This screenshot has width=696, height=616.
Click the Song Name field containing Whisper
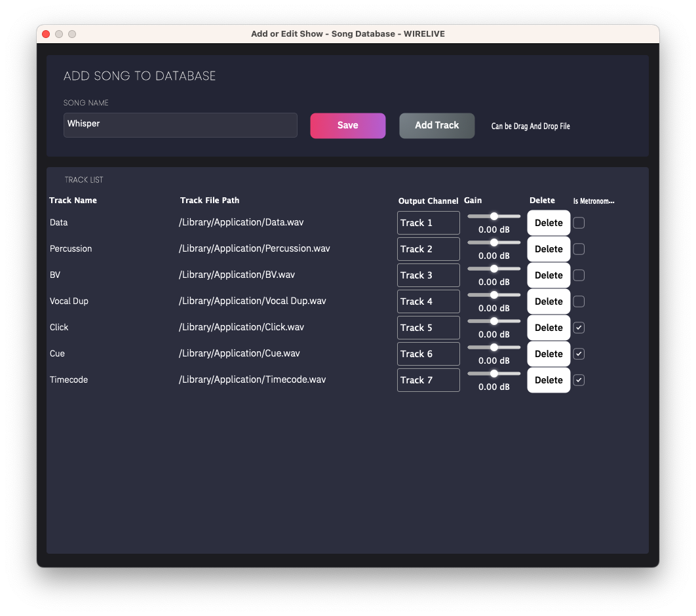coord(180,125)
